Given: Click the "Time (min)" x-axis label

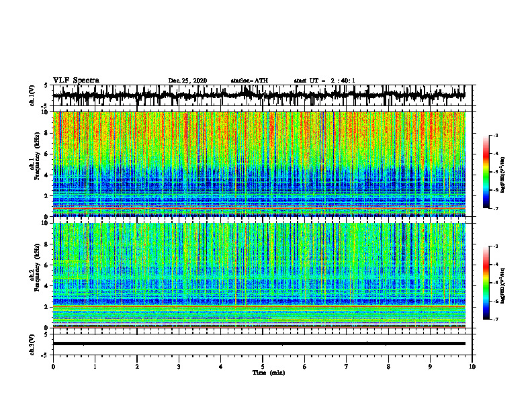Looking at the screenshot, I should coord(269,373).
